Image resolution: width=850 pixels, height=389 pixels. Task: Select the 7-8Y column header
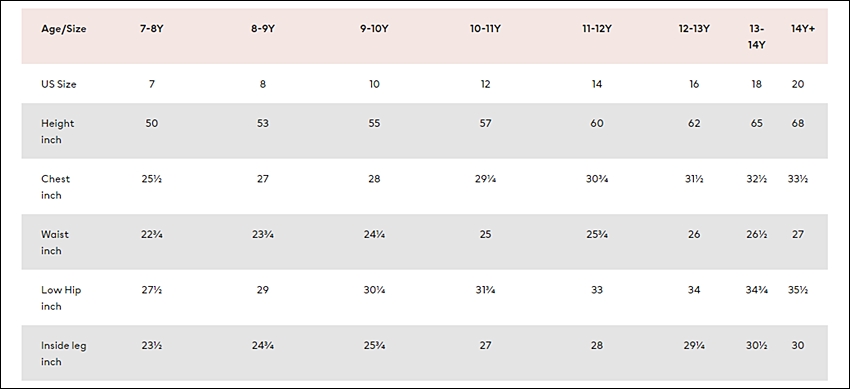(x=151, y=29)
